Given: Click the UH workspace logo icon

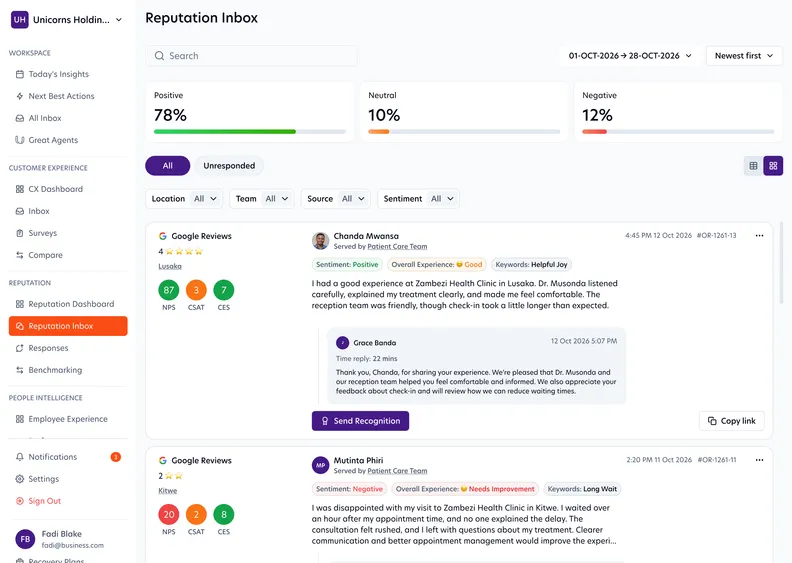Looking at the screenshot, I should 20,20.
